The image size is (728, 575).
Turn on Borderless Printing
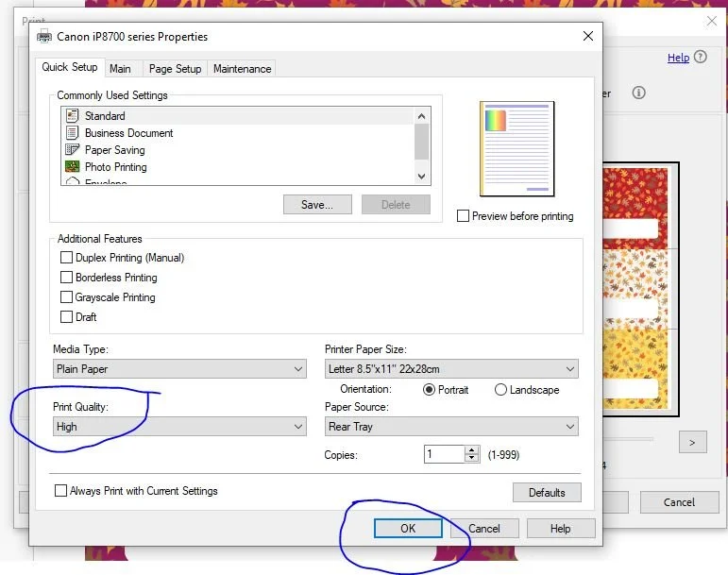66,278
